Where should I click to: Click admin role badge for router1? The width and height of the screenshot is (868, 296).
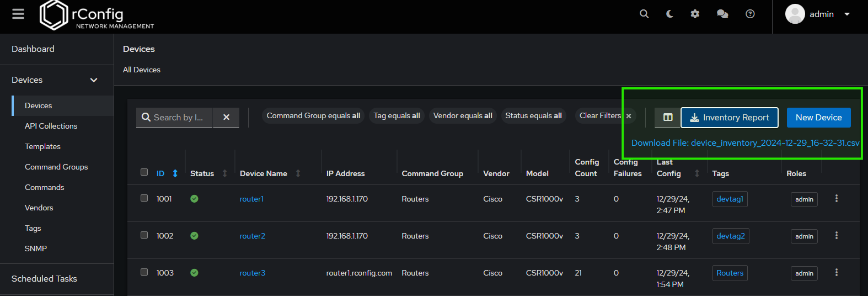point(804,199)
